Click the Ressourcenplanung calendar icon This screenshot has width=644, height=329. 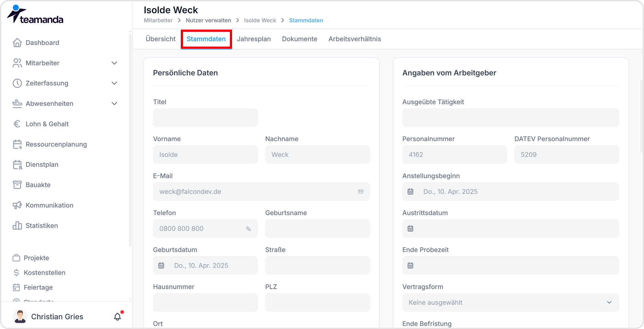click(x=17, y=144)
